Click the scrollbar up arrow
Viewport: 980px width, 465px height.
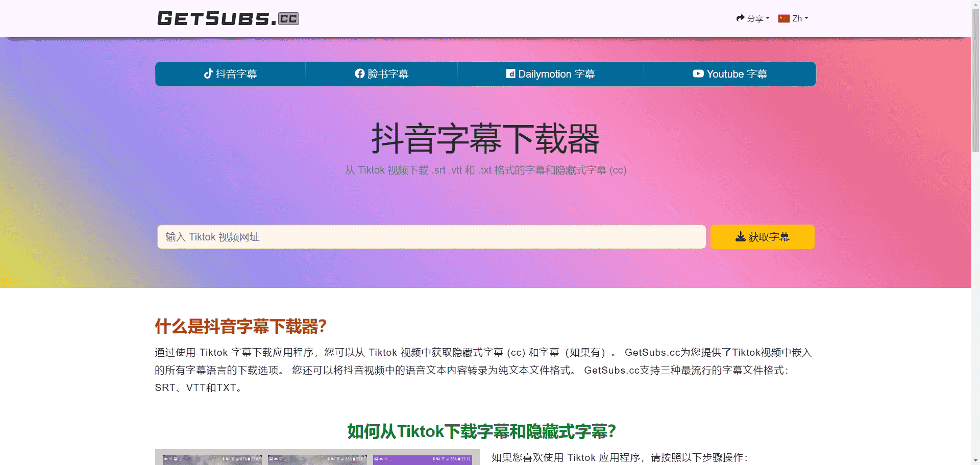pos(975,4)
